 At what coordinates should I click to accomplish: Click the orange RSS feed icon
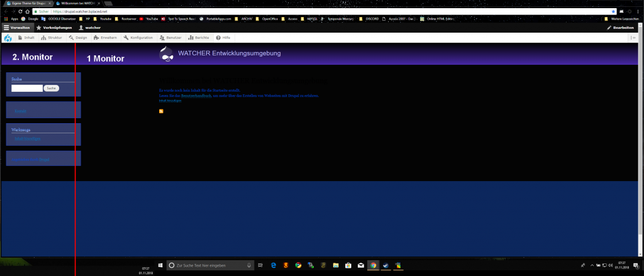point(162,111)
